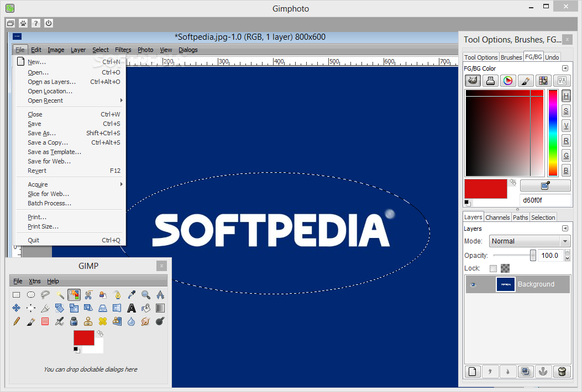Click the question mark help icon
This screenshot has width=582, height=392.
(35, 23)
